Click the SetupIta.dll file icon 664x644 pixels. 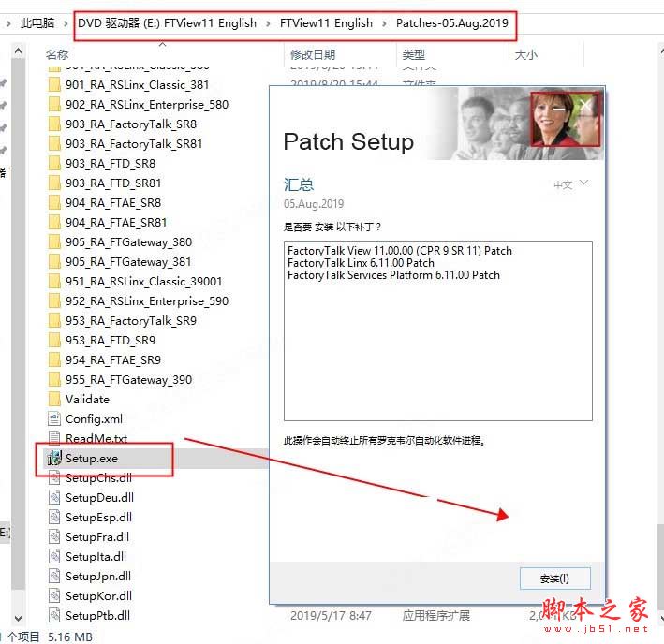[54, 556]
